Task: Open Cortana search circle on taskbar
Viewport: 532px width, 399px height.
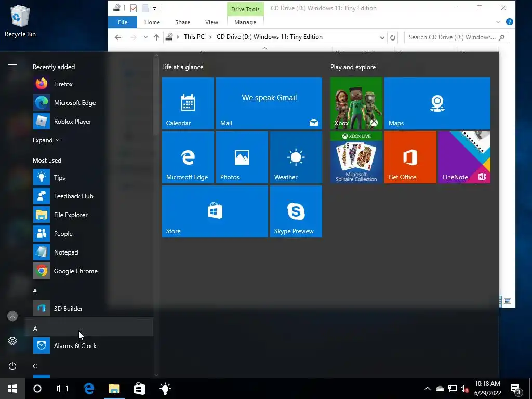Action: pyautogui.click(x=37, y=389)
